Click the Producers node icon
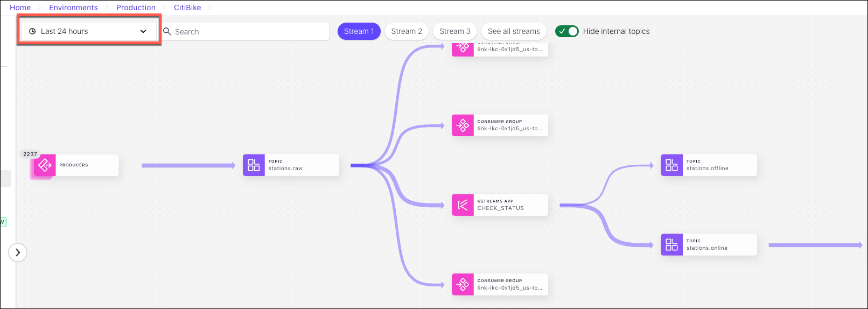 (x=45, y=165)
